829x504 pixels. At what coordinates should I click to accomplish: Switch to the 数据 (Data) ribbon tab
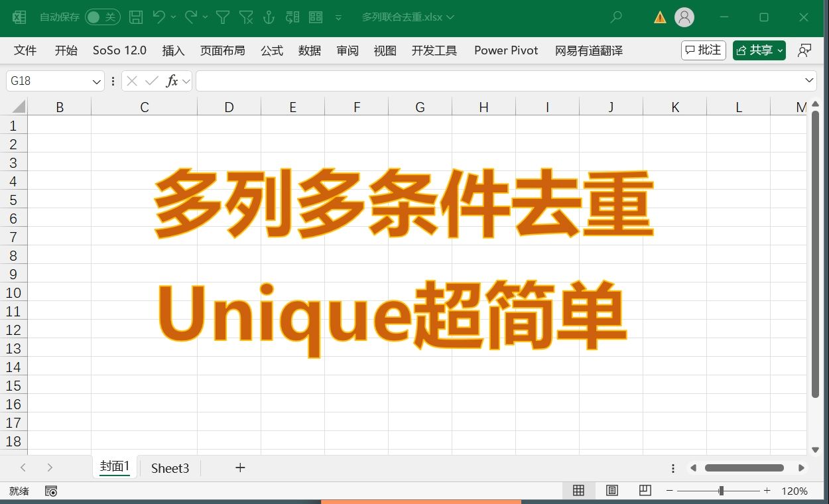coord(309,50)
